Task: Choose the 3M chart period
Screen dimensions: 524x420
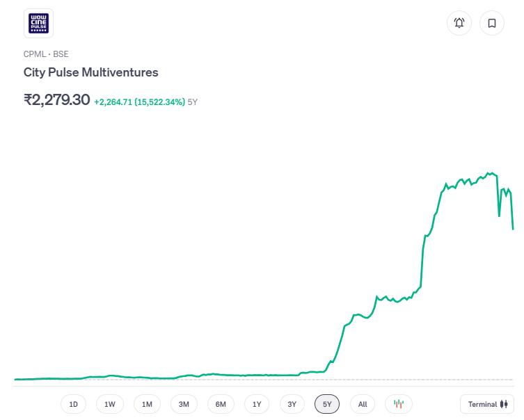Action: click(x=184, y=404)
